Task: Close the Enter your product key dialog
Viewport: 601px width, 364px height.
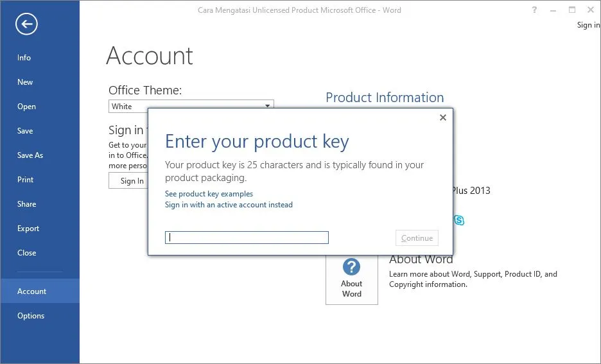Action: 442,117
